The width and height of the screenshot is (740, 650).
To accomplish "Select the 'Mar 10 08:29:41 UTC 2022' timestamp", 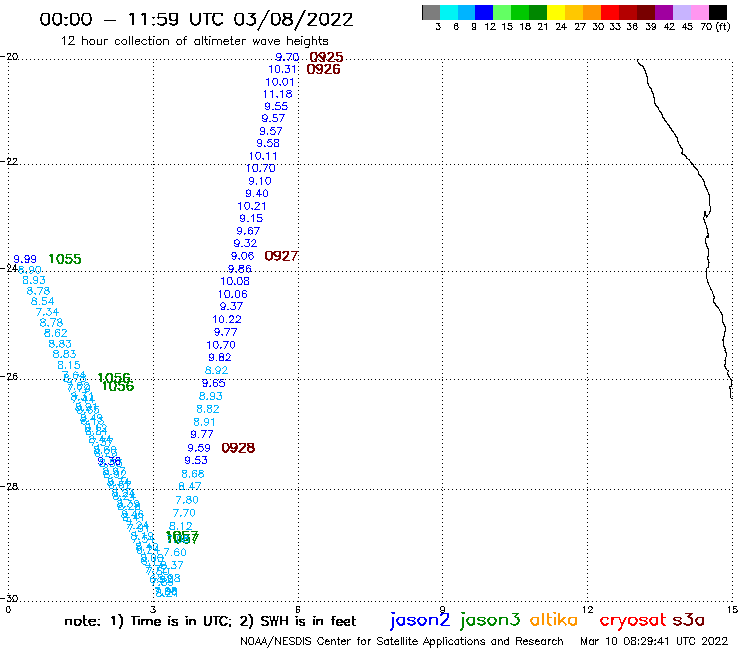I will 654,641.
